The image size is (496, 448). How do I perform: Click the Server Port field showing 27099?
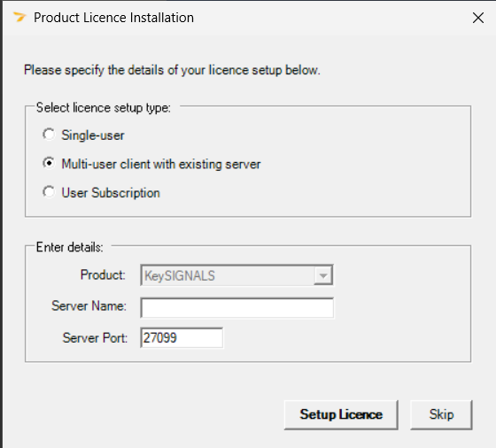[x=182, y=337]
